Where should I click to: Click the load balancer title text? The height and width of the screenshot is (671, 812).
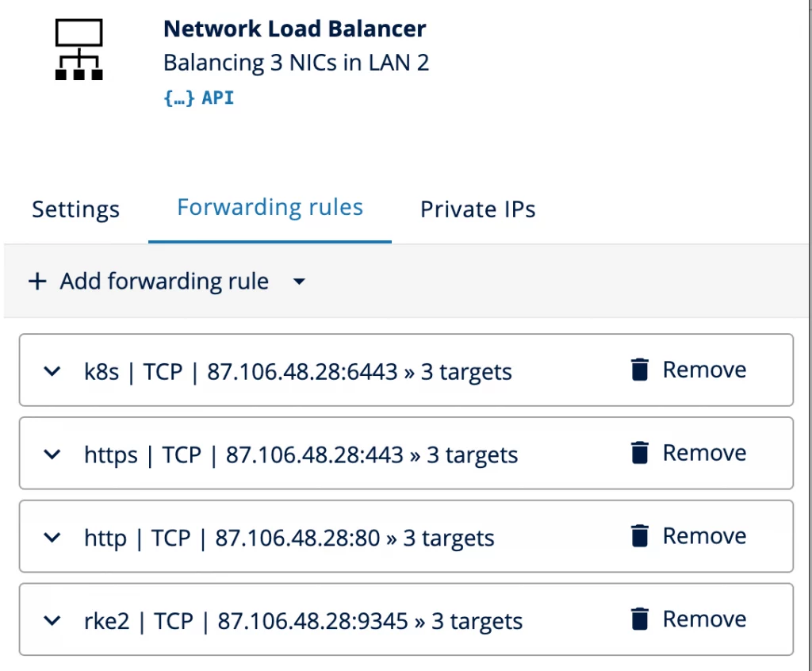[x=294, y=29]
